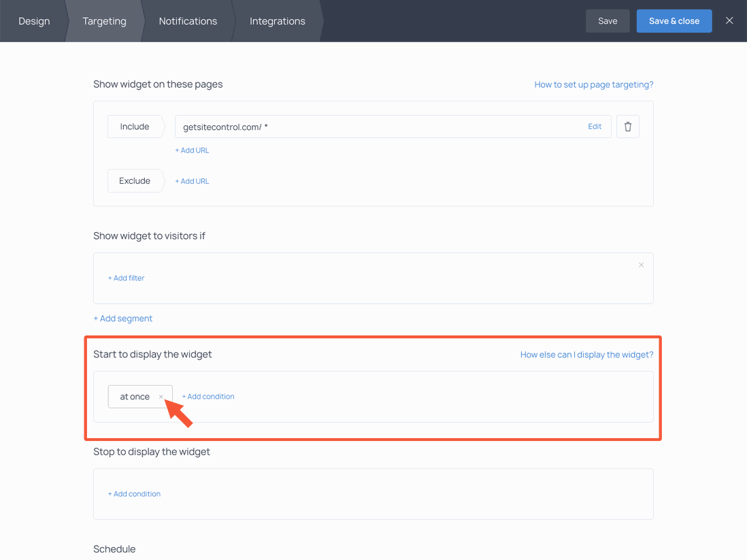Add a segment
The width and height of the screenshot is (747, 560).
pyautogui.click(x=123, y=318)
